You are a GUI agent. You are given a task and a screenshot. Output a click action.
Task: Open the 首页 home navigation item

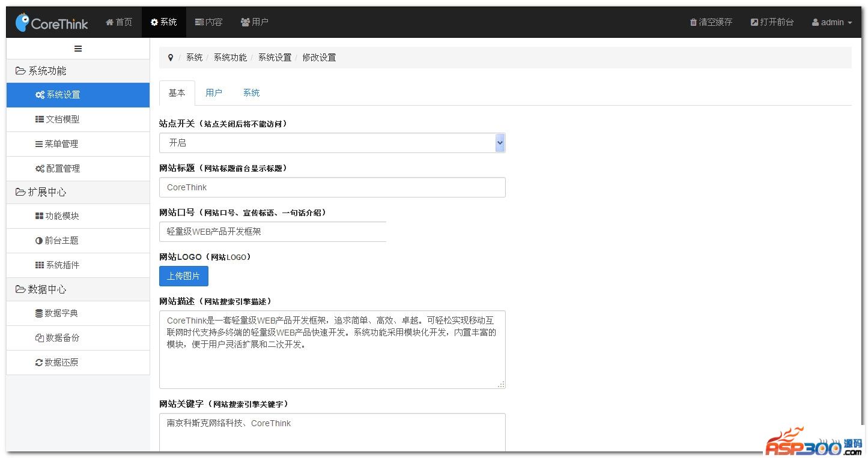(119, 22)
